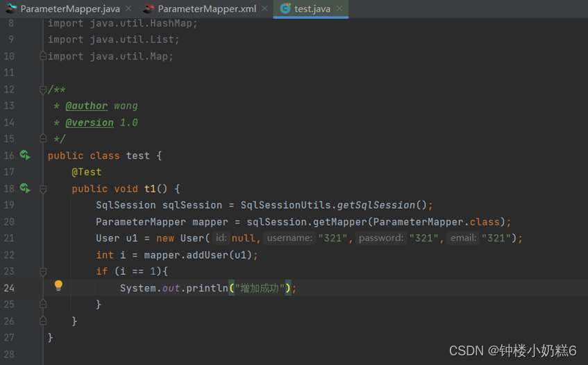Click import java.util.HashMap line
588x365 pixels.
(123, 23)
